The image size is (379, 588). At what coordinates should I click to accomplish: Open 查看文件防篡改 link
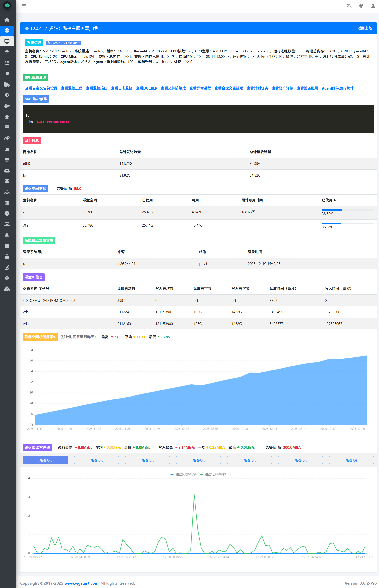tap(173, 88)
